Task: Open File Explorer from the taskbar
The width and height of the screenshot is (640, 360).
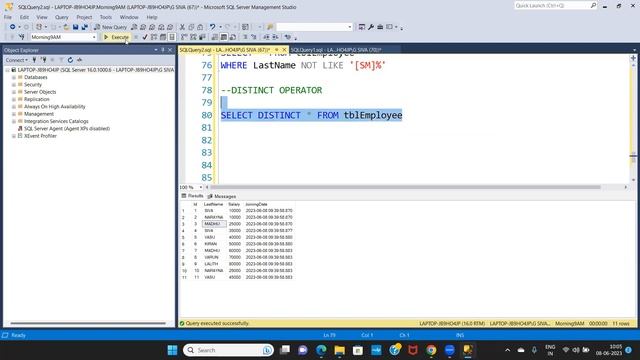Action: (340, 350)
